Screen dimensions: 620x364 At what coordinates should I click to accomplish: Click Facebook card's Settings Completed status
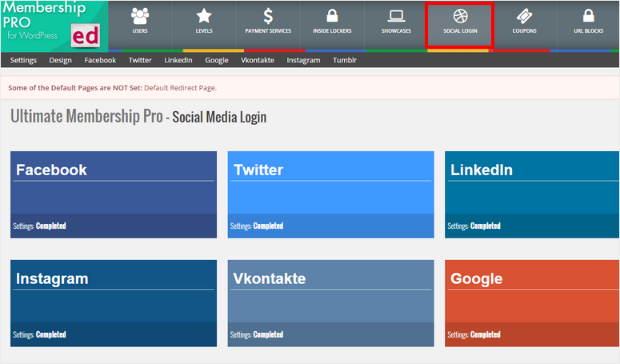pyautogui.click(x=39, y=226)
